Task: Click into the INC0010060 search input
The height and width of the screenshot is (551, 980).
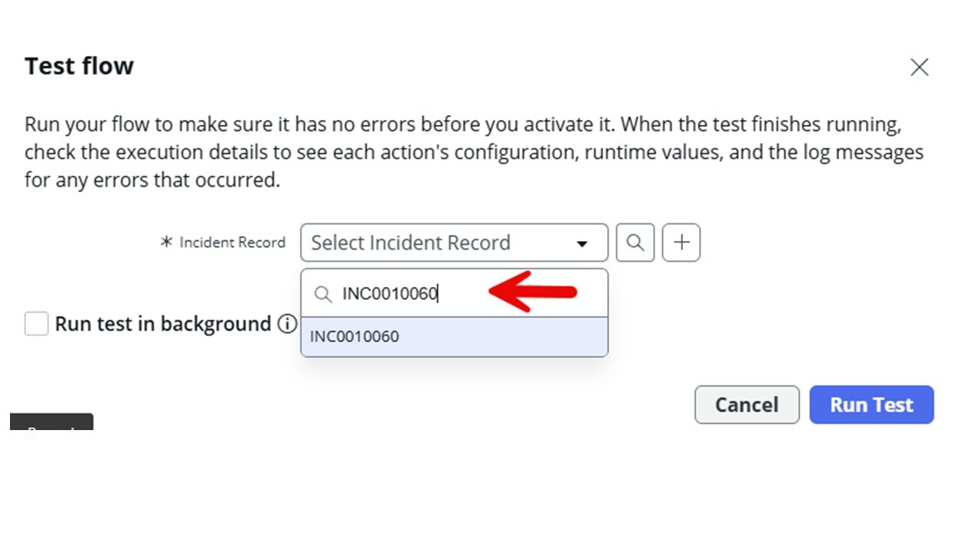Action: (389, 294)
